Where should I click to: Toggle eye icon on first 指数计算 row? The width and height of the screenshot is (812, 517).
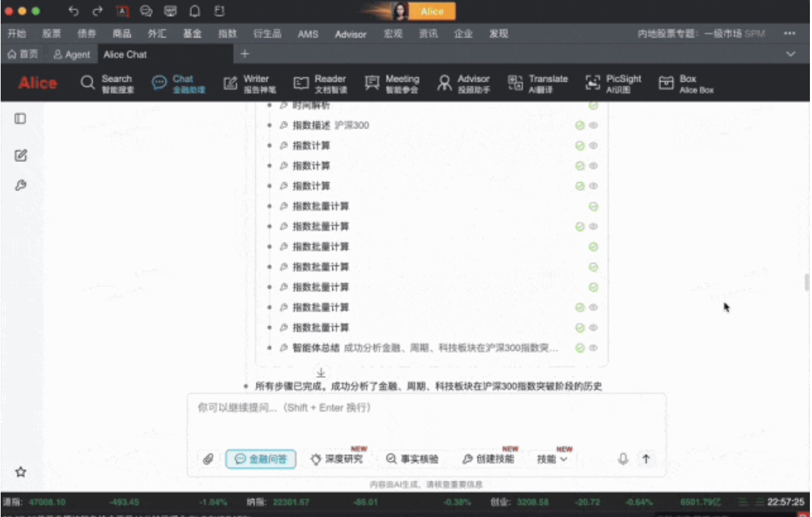pyautogui.click(x=594, y=145)
